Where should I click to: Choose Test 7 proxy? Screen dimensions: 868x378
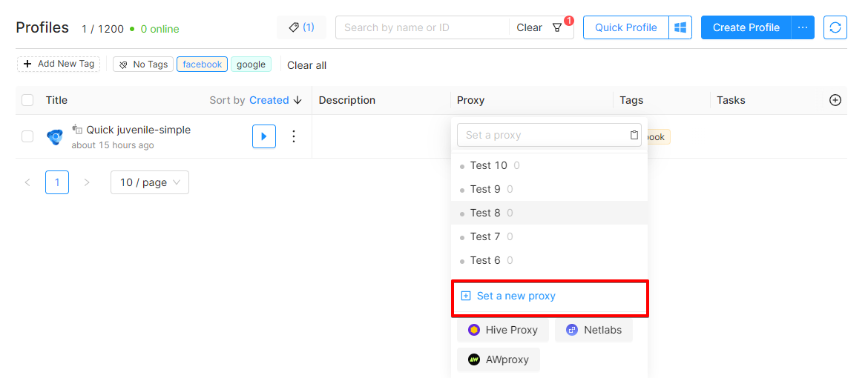tap(549, 237)
